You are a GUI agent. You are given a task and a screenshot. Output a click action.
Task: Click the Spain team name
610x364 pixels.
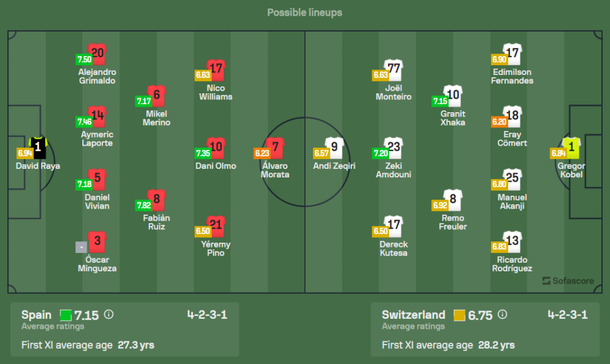coord(37,315)
